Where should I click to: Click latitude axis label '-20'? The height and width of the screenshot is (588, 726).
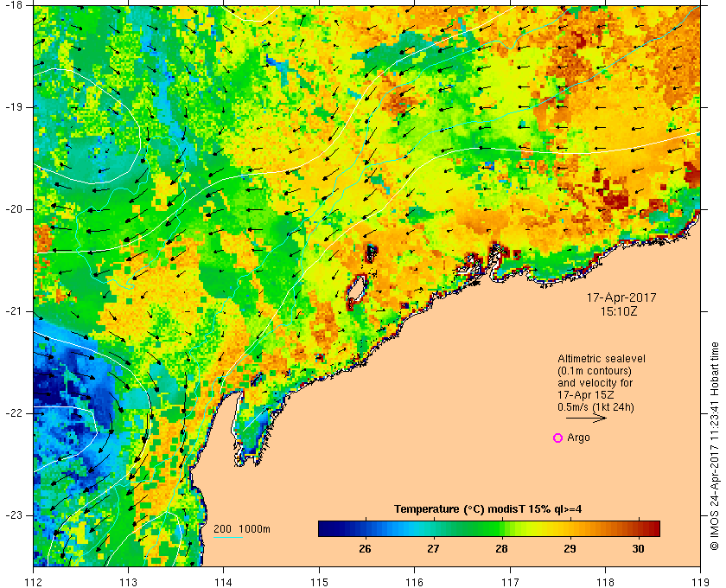coord(13,209)
